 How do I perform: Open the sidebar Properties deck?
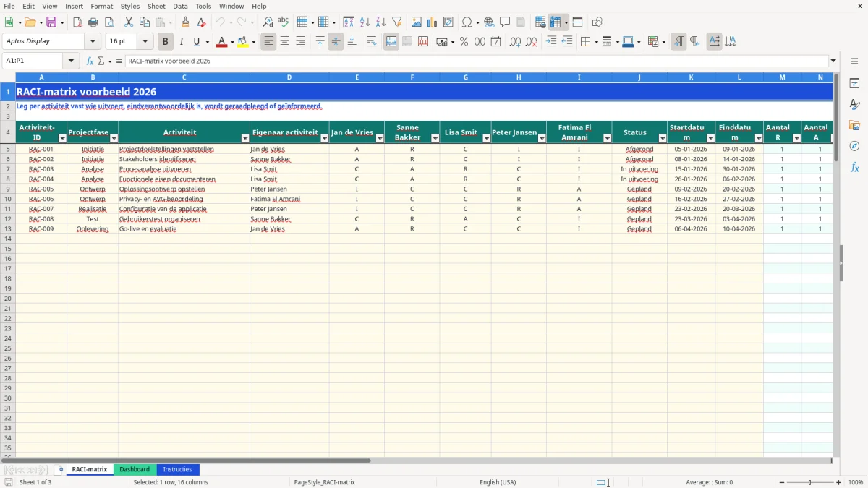854,83
